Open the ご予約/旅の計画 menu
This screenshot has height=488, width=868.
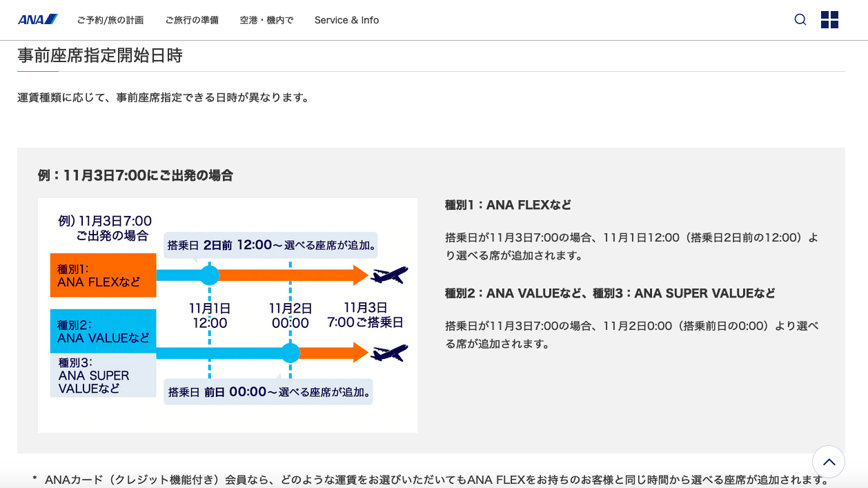(110, 20)
